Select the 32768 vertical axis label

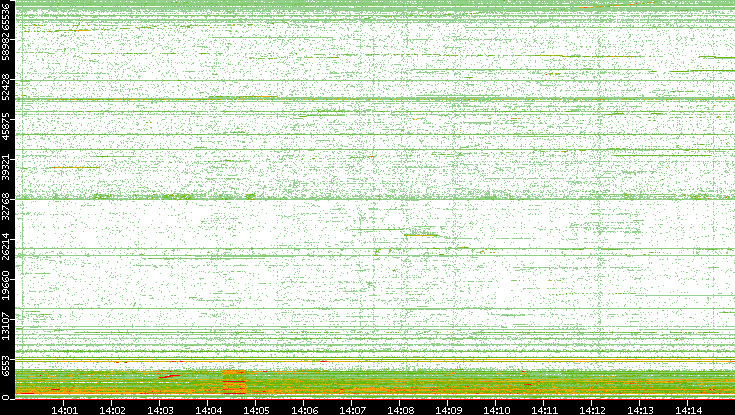click(x=7, y=204)
